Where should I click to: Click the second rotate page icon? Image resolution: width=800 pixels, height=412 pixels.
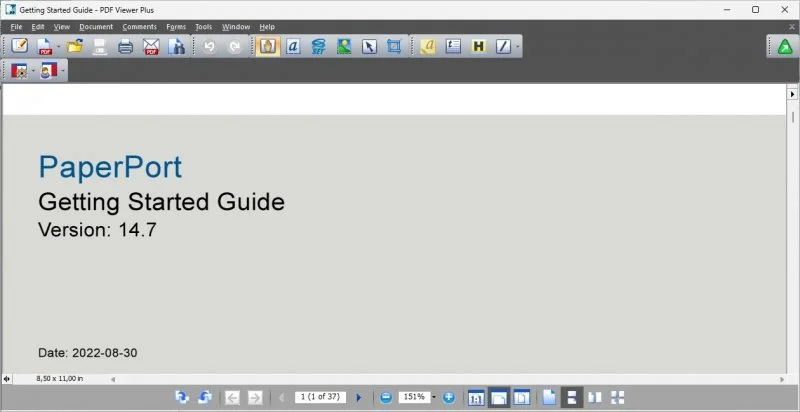click(x=205, y=397)
